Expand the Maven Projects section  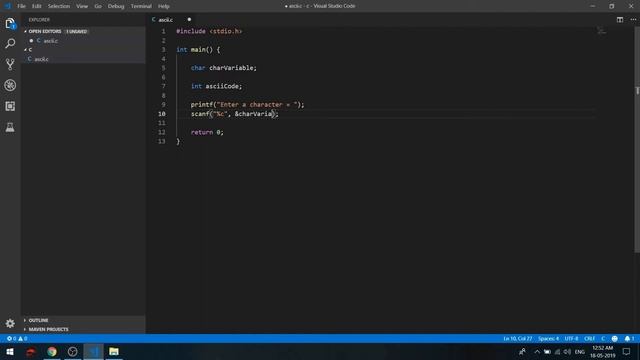[x=48, y=329]
